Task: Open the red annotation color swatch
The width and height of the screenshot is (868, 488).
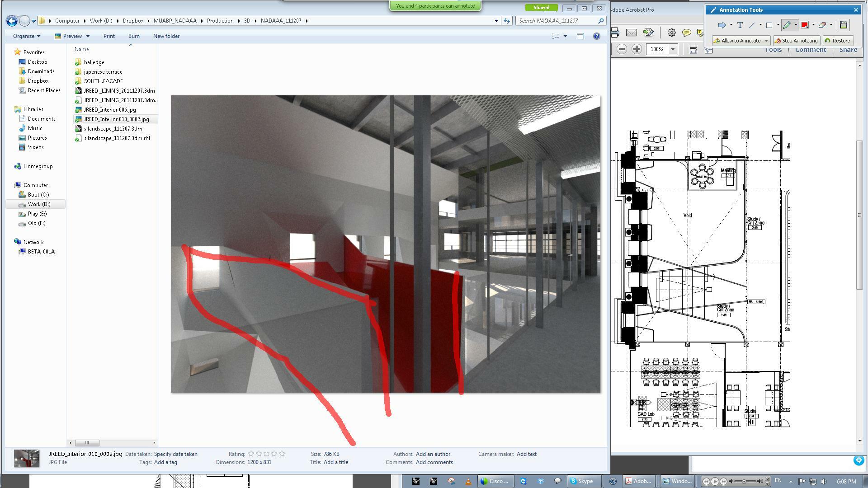Action: tap(805, 25)
